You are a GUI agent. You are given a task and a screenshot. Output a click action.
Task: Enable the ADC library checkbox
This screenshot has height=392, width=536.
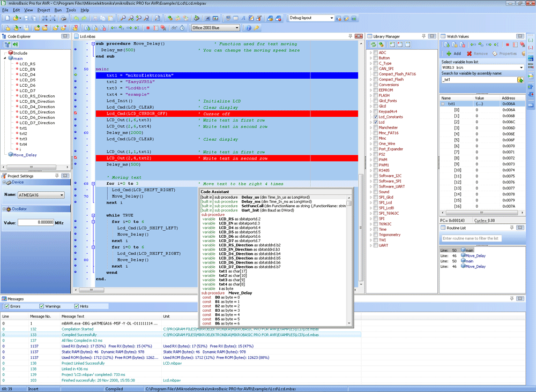[375, 52]
